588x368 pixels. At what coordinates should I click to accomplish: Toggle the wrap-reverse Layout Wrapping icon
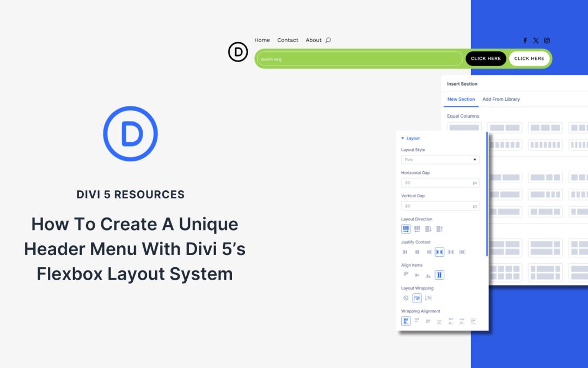[x=428, y=298]
